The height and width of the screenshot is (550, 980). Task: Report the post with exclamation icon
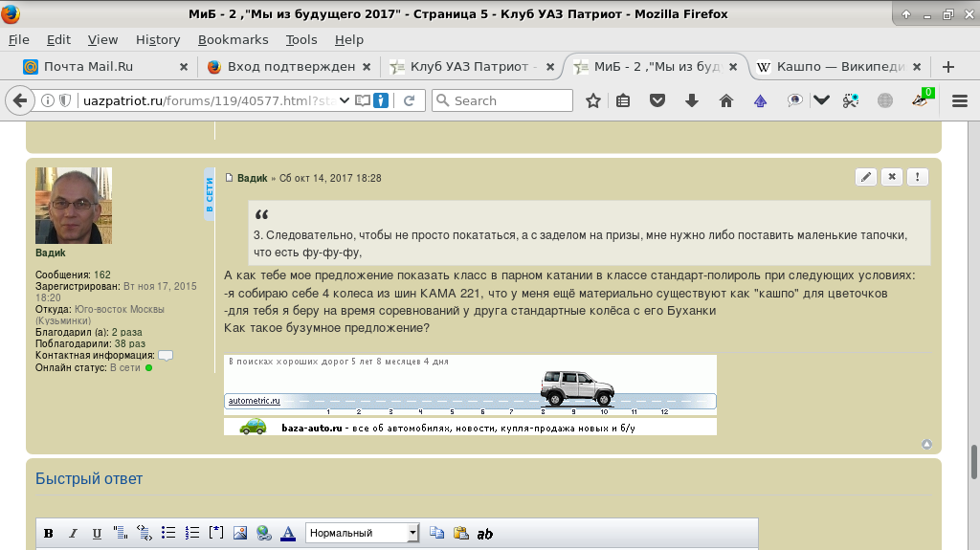[x=917, y=177]
